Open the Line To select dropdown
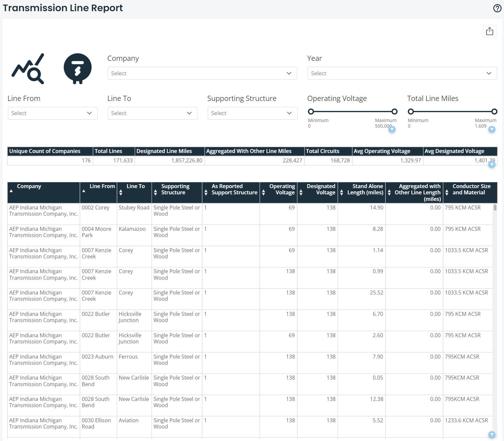Viewport: 504px width, 441px height. (152, 113)
